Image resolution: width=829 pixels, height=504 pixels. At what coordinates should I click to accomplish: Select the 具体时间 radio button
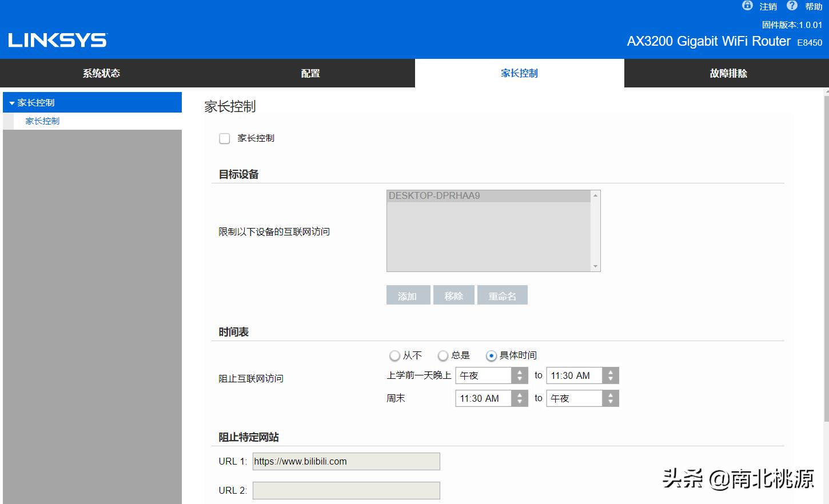pos(491,355)
